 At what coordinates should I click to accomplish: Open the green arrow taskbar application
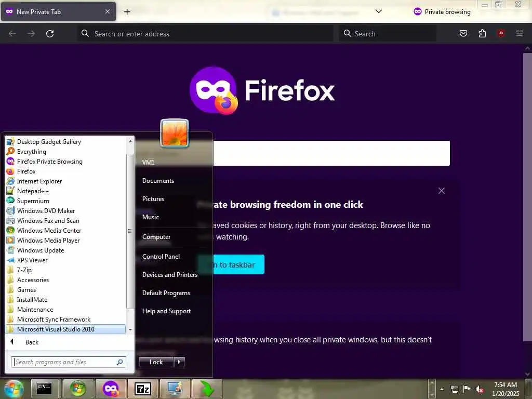coord(207,389)
